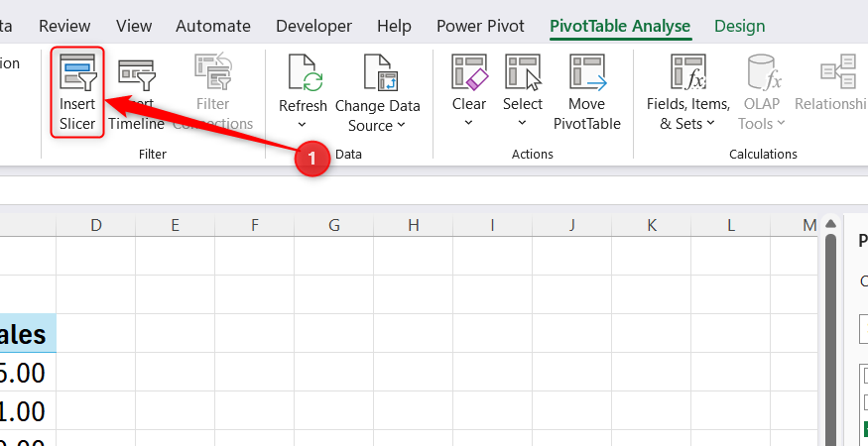The image size is (868, 446).
Task: Click the OLAP Tools icon
Action: [x=764, y=72]
